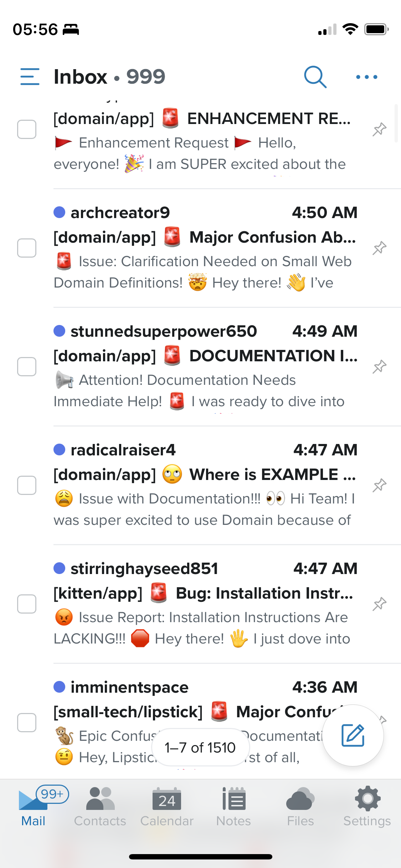
Task: Open the Bug: Installation Instr... subject
Action: [203, 593]
